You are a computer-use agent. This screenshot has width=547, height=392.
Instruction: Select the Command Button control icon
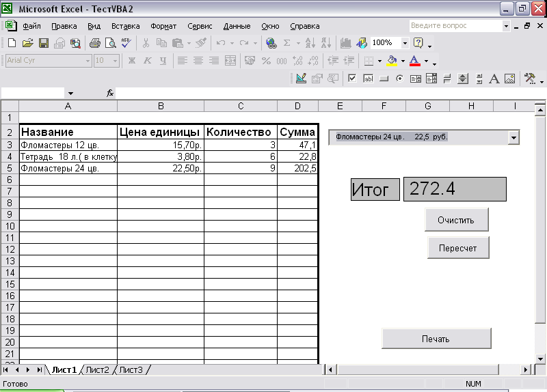click(384, 79)
